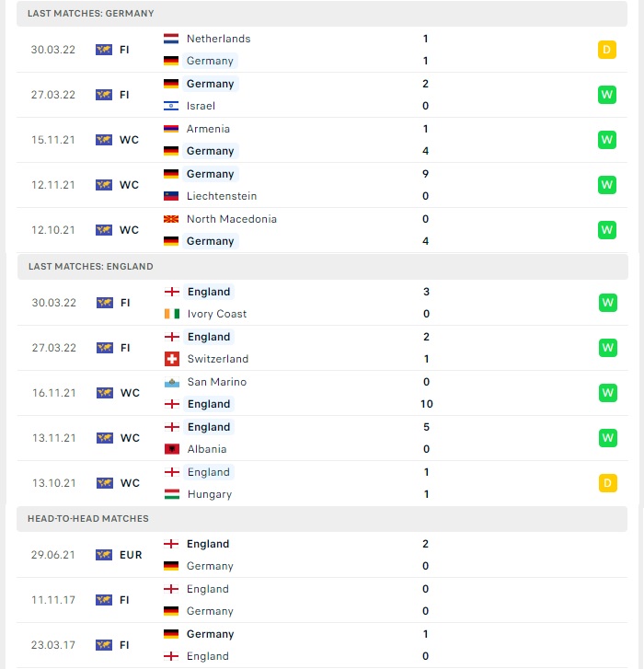Open the 23.03.17 Germany vs England friendly row

322,645
